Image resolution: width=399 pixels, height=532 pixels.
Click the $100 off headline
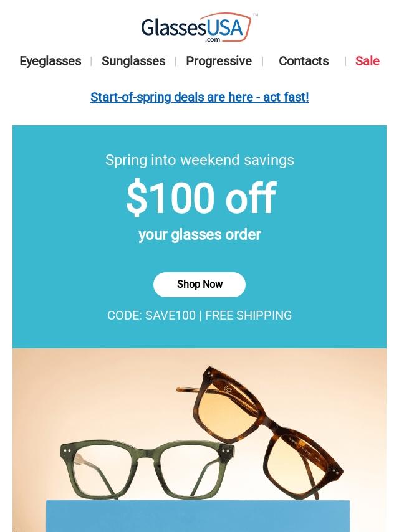point(200,199)
